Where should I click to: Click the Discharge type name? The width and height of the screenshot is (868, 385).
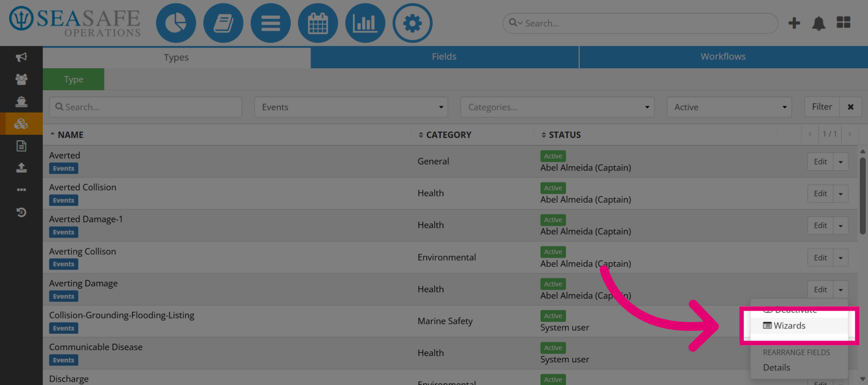pos(69,379)
